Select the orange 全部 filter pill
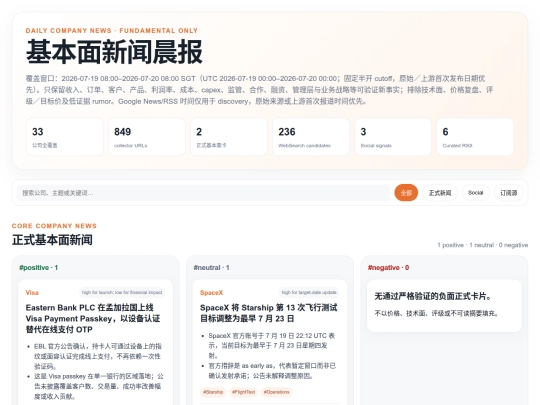 click(406, 193)
